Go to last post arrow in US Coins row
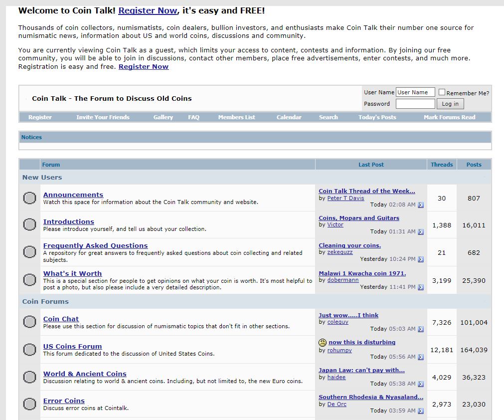This screenshot has height=420, width=504. coord(421,357)
